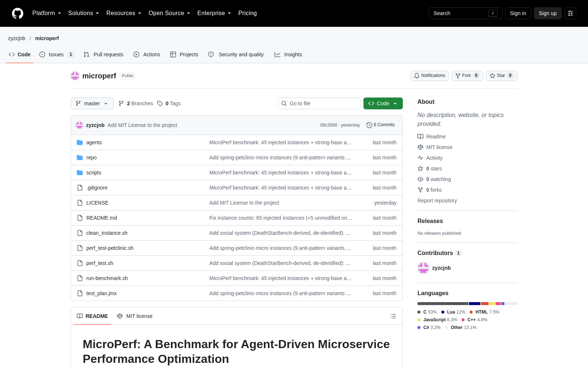Screen dimensions: 588x368
Task: Click the Sign in button
Action: click(x=518, y=13)
